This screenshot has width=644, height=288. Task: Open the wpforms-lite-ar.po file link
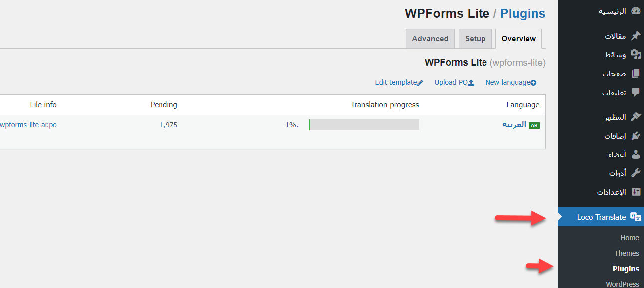tap(28, 125)
